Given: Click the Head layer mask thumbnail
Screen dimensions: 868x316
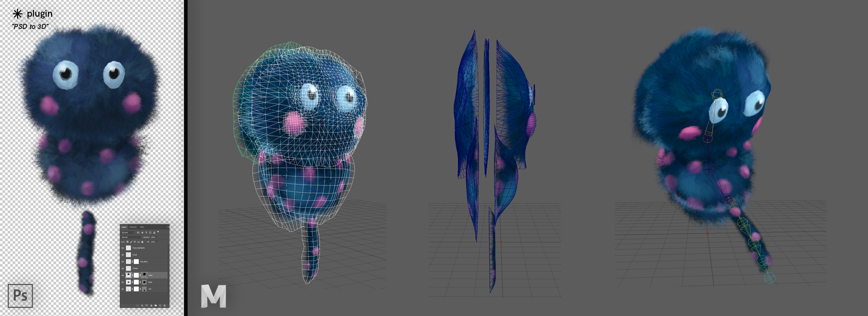Looking at the screenshot, I should 144,275.
